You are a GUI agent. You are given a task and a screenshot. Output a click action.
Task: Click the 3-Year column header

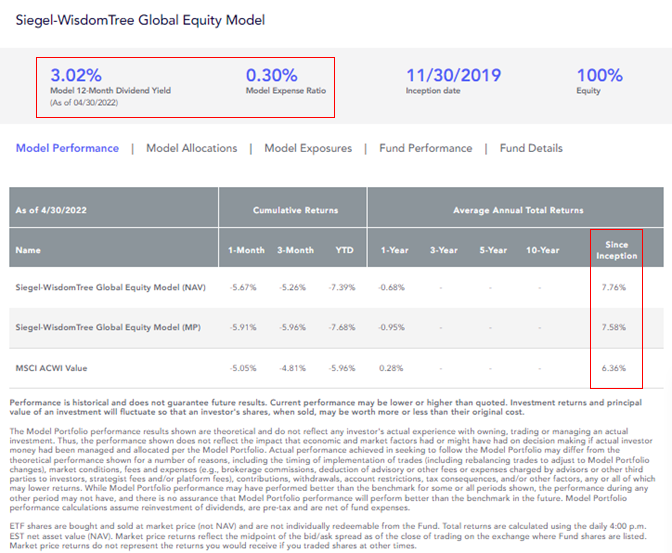pos(444,250)
